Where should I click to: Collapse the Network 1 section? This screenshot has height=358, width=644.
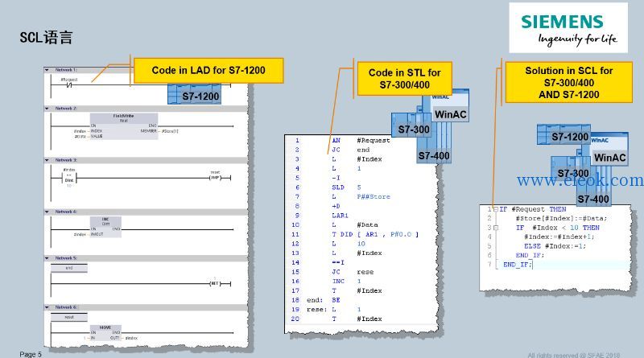47,70
